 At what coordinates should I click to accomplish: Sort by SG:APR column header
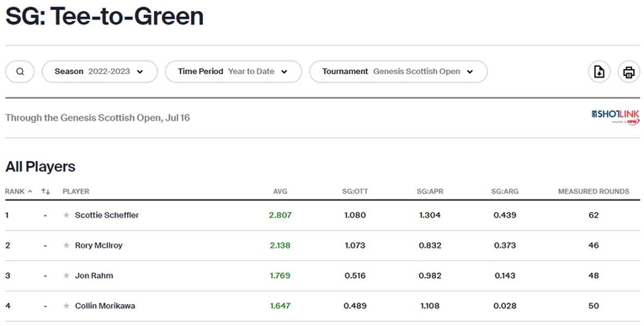point(430,191)
